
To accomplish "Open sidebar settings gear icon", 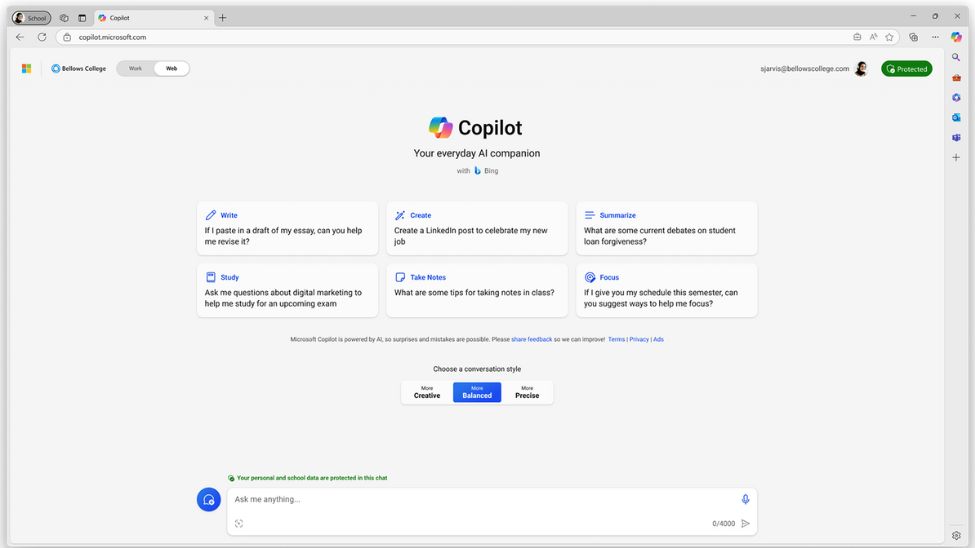I will (x=956, y=536).
